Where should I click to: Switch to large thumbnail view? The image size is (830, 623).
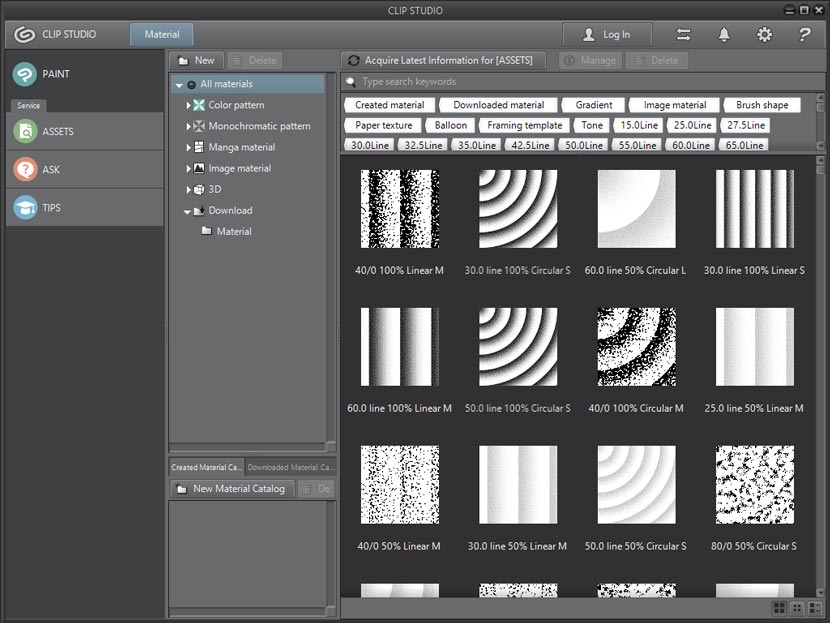pos(779,608)
